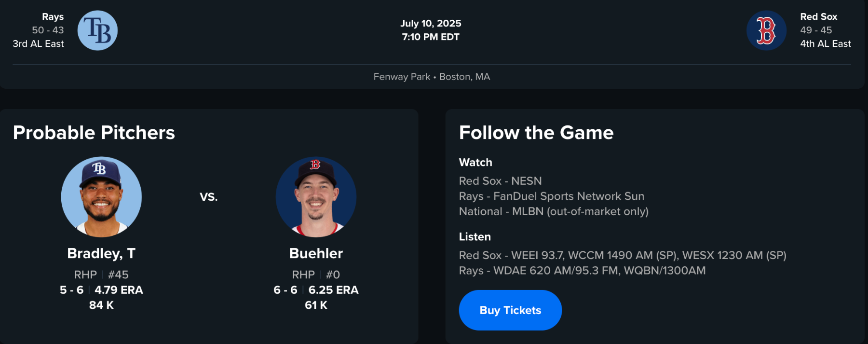Select the 4th AL East standing text
Image resolution: width=868 pixels, height=344 pixels.
click(825, 43)
